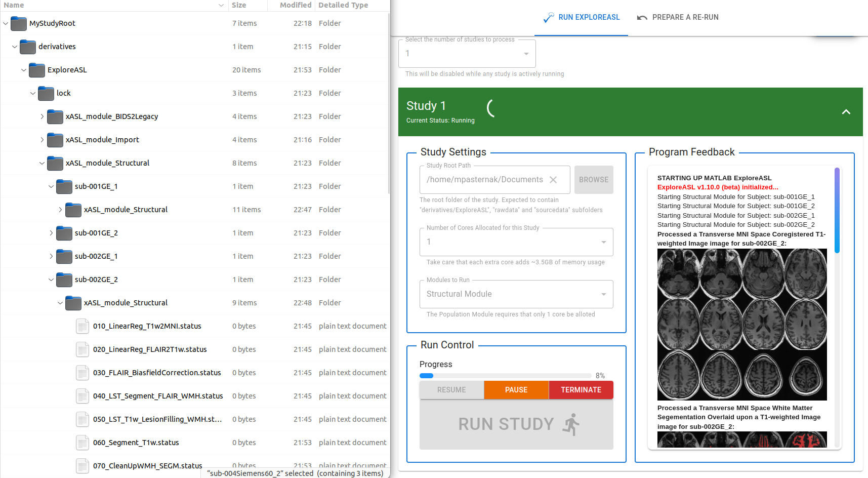Open the white matter segmentation overlay image
The image size is (868, 478).
pos(742,440)
